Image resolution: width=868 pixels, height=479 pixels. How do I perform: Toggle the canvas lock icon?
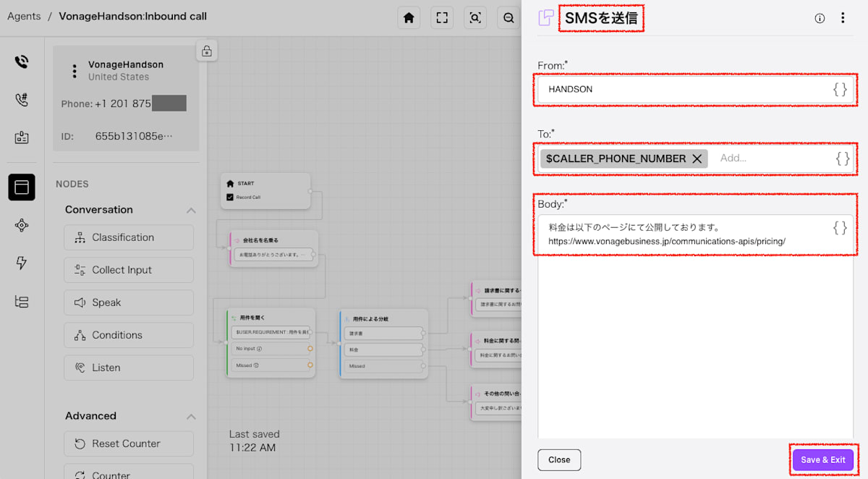coord(207,51)
